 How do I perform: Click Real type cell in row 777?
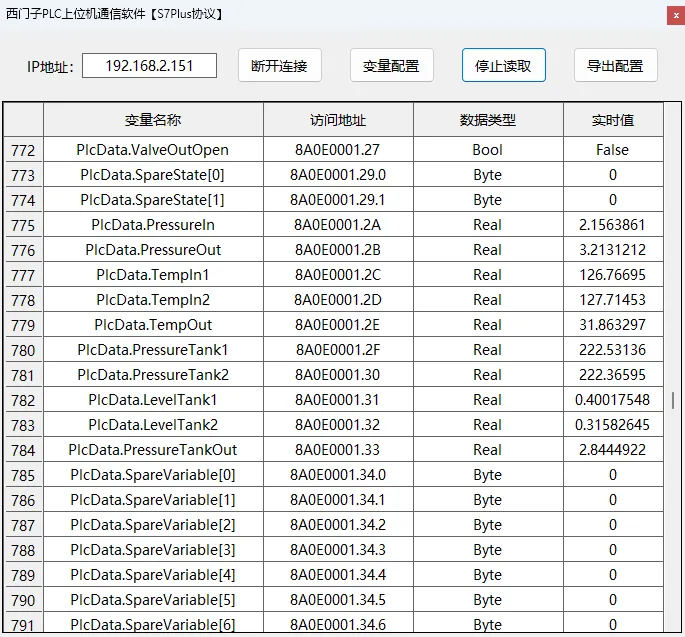point(488,275)
